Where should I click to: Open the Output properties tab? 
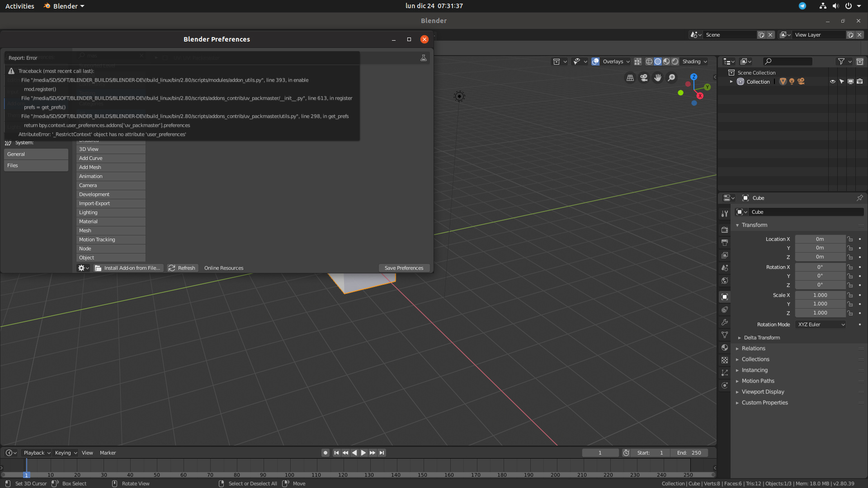pos(725,243)
